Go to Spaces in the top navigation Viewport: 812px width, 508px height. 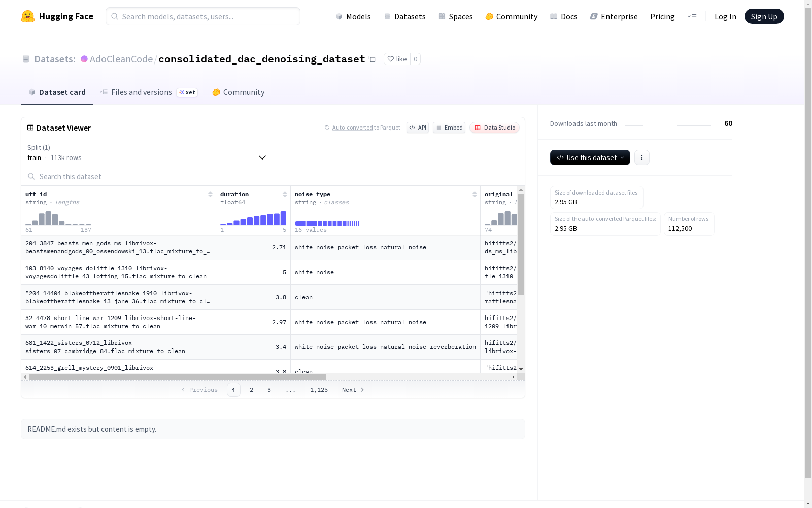456,16
